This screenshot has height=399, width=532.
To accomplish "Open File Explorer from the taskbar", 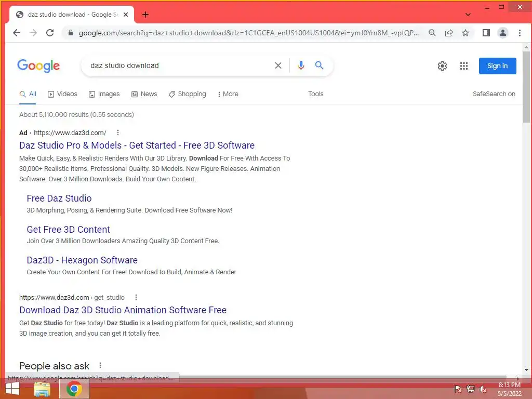I will coord(42,389).
